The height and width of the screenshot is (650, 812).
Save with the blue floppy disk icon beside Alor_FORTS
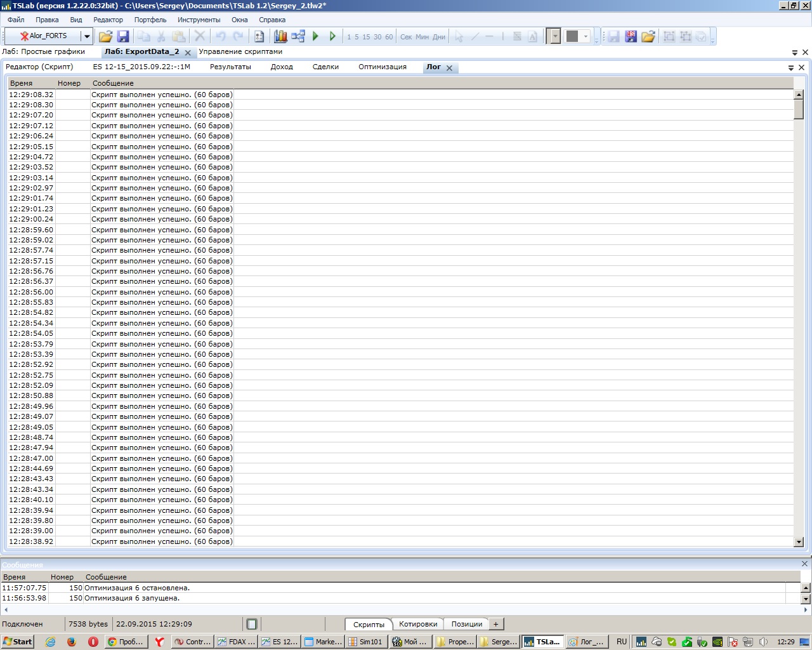click(123, 36)
